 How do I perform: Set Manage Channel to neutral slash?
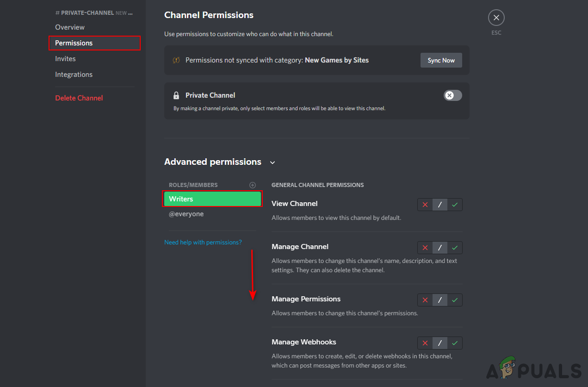(440, 248)
